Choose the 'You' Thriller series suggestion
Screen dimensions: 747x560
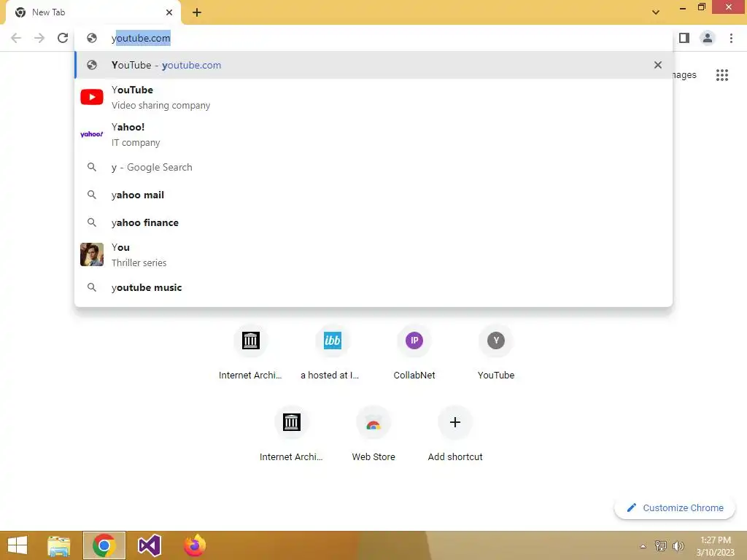(373, 254)
